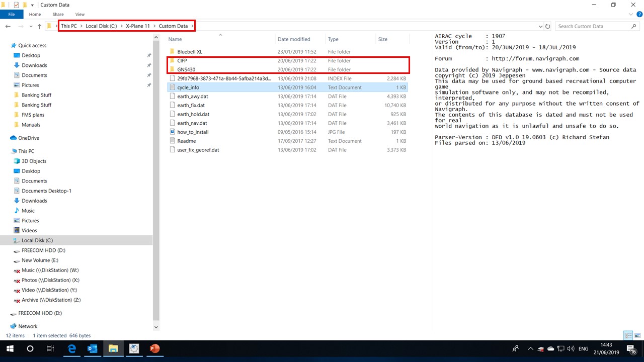Viewport: 644px width, 362px height.
Task: Refresh the Custom Data folder view
Action: (x=548, y=26)
